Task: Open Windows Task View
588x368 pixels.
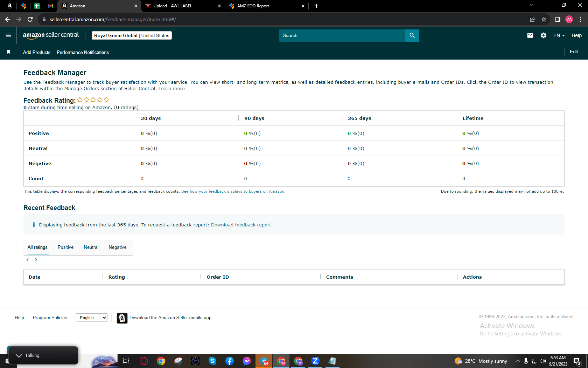Action: click(126, 361)
